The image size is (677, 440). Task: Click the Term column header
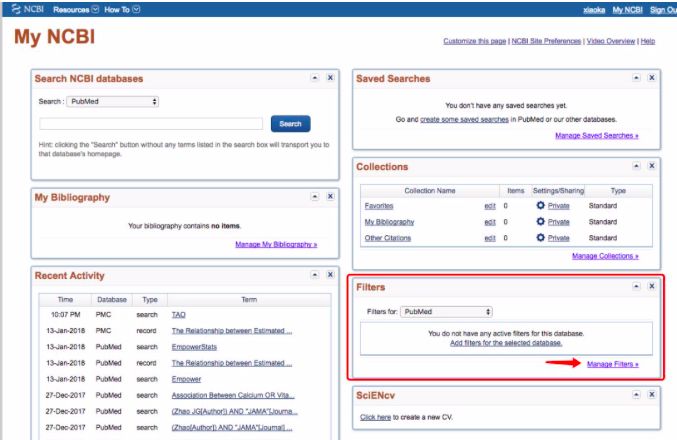pyautogui.click(x=249, y=299)
